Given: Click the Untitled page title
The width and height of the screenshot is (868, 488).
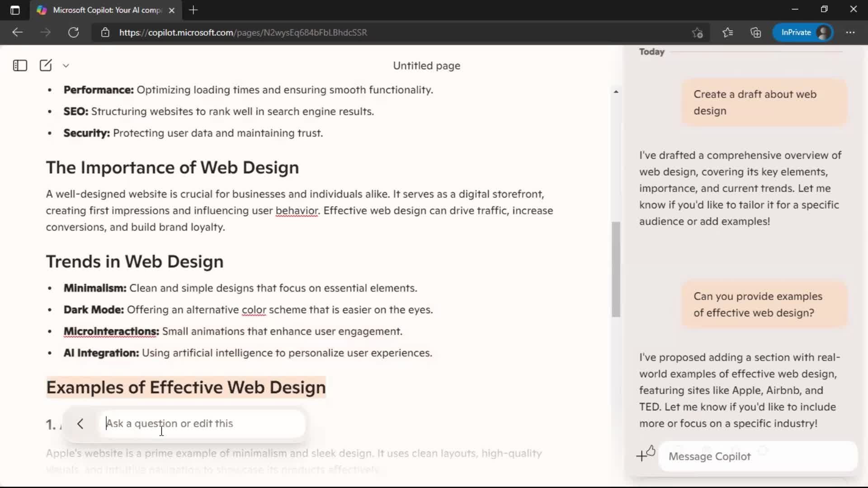Looking at the screenshot, I should (x=426, y=66).
